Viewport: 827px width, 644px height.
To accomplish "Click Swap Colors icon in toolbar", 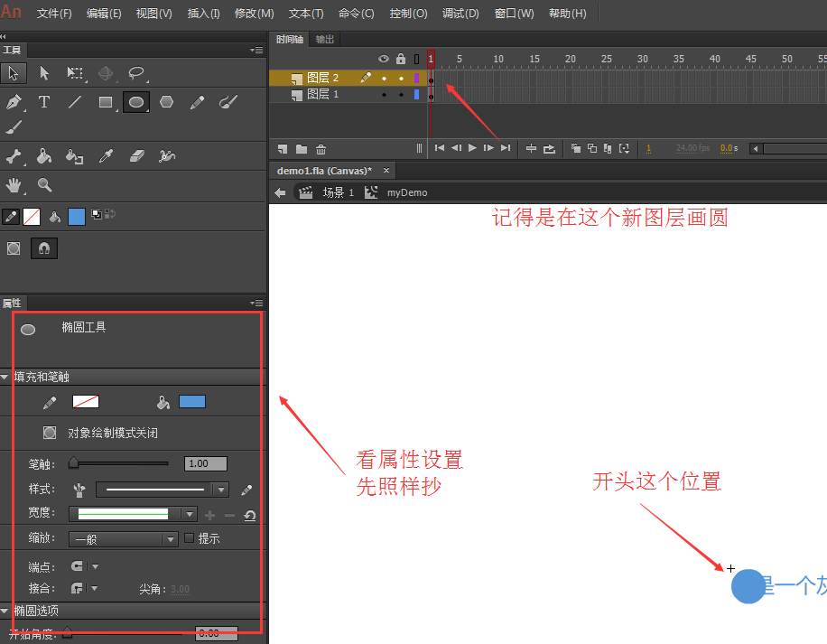I will [110, 213].
